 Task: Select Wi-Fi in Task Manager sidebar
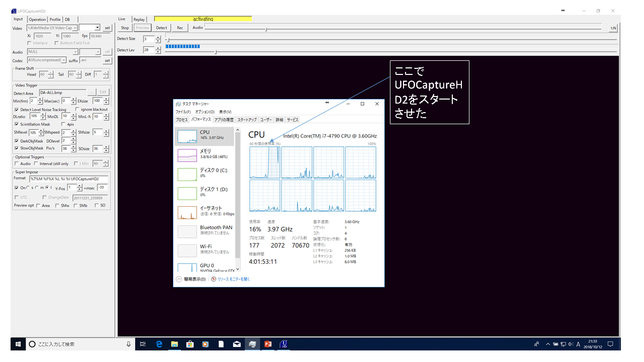pyautogui.click(x=204, y=250)
